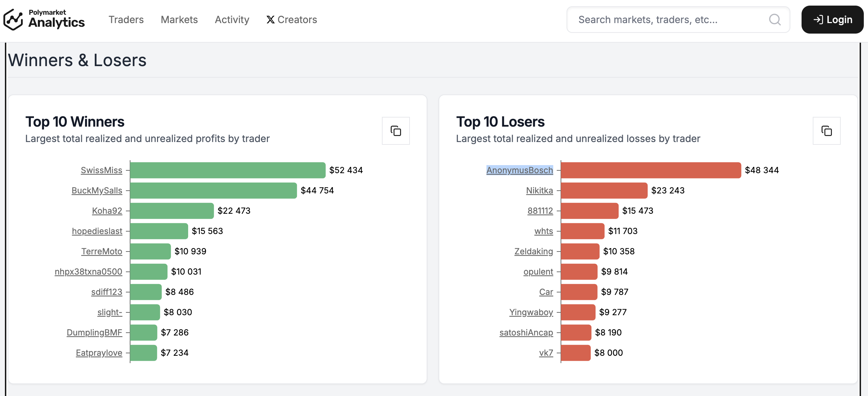Click the BuckMySalls trader link
Image resolution: width=868 pixels, height=396 pixels.
[97, 191]
